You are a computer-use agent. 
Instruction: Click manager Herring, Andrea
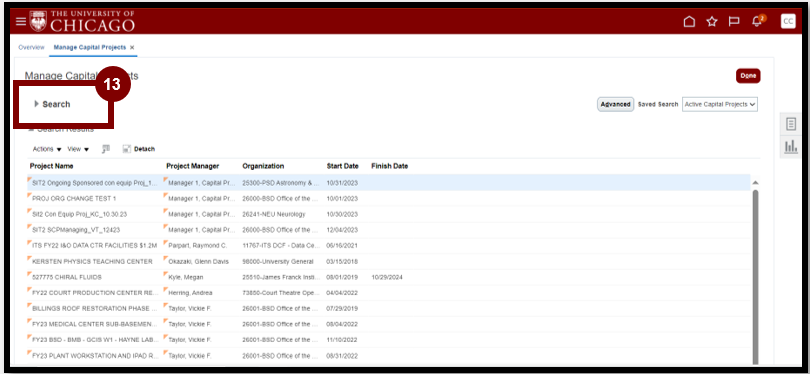tap(190, 293)
